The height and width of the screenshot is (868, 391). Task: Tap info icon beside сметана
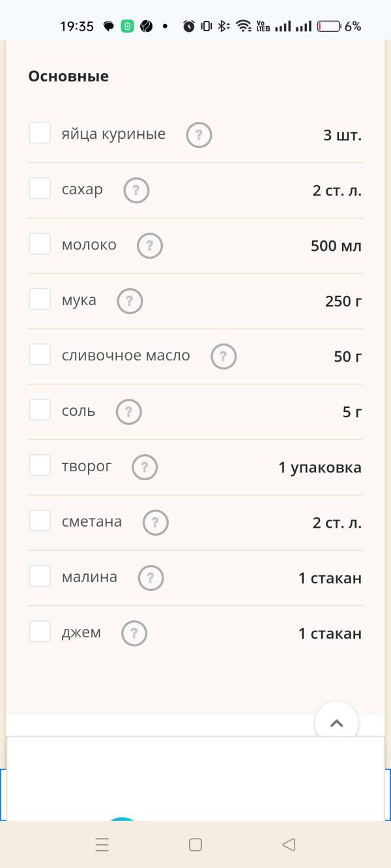(155, 523)
